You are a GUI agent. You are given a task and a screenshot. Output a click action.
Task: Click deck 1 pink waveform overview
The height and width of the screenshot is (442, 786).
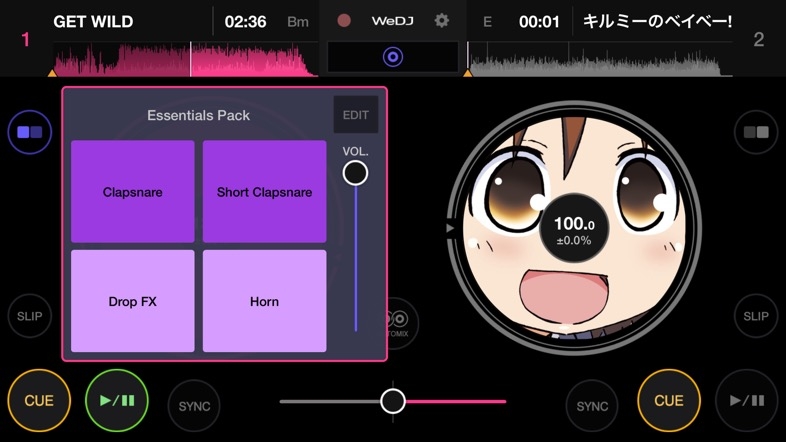pyautogui.click(x=185, y=59)
